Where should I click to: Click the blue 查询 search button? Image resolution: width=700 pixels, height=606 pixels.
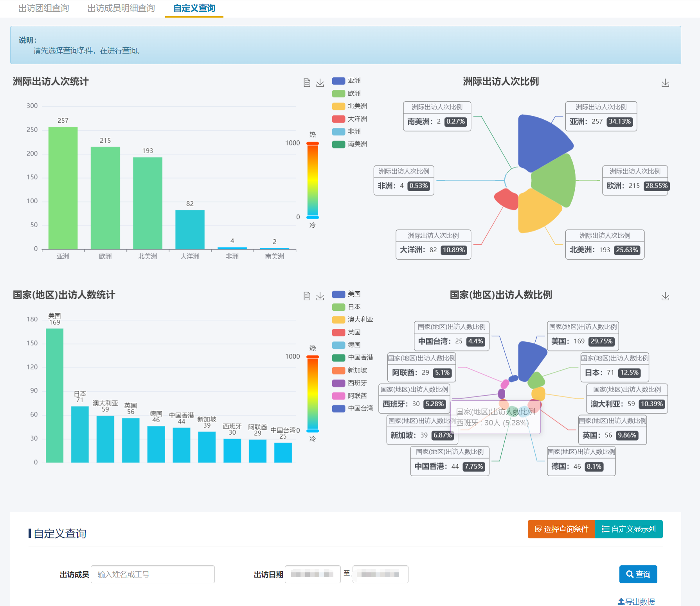(x=638, y=574)
